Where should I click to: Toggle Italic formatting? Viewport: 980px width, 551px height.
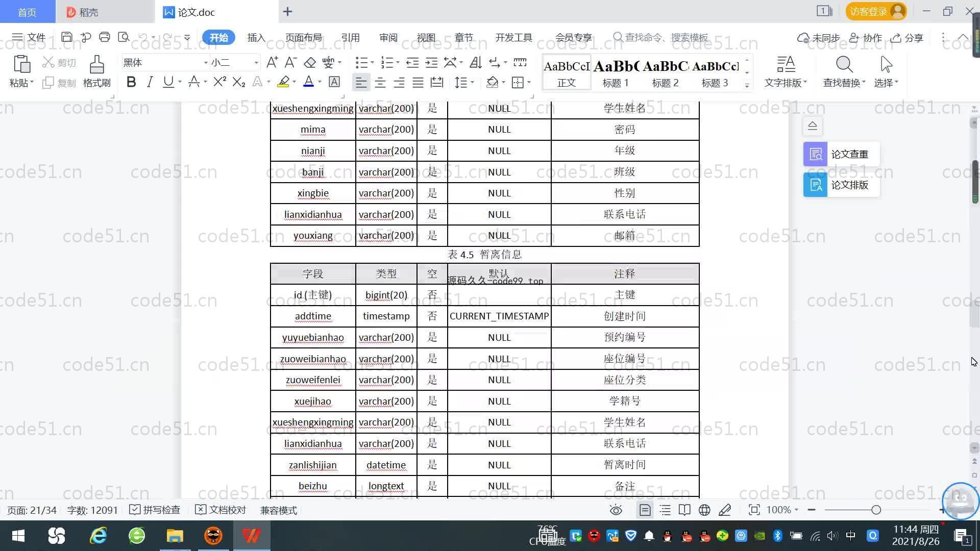pyautogui.click(x=150, y=82)
